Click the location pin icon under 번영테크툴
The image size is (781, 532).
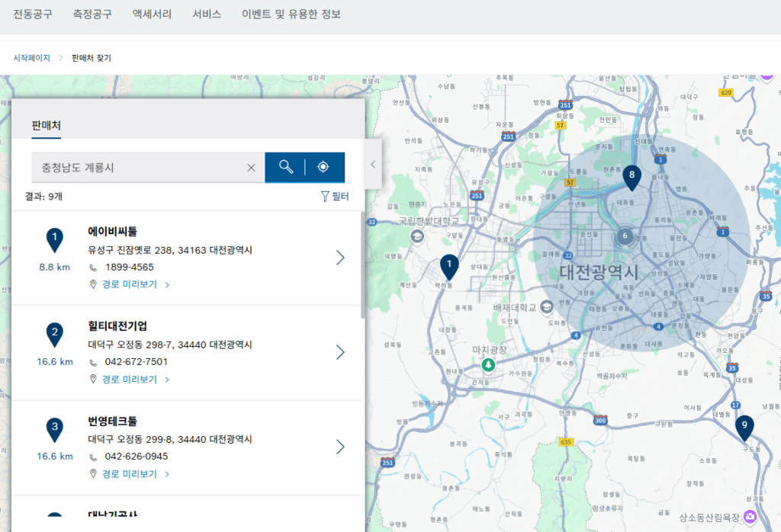pos(92,474)
